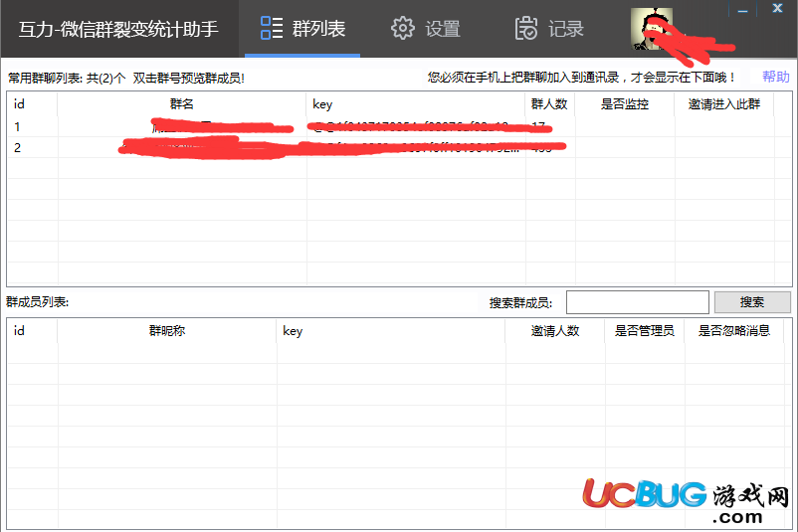This screenshot has height=532, width=798.
Task: Click the 搜索 button
Action: tap(752, 302)
